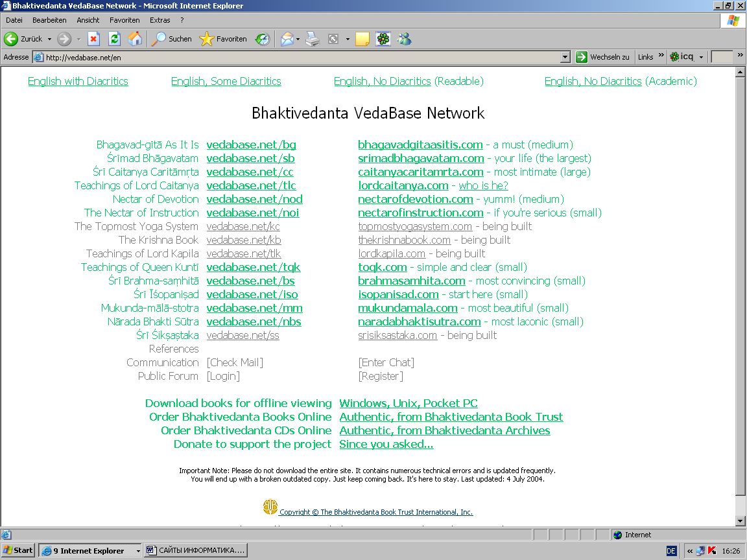Open toqk.com link
This screenshot has width=747, height=560.
click(383, 267)
